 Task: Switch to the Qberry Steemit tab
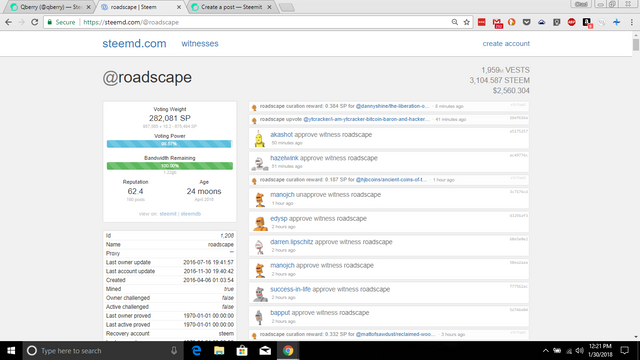pos(51,7)
